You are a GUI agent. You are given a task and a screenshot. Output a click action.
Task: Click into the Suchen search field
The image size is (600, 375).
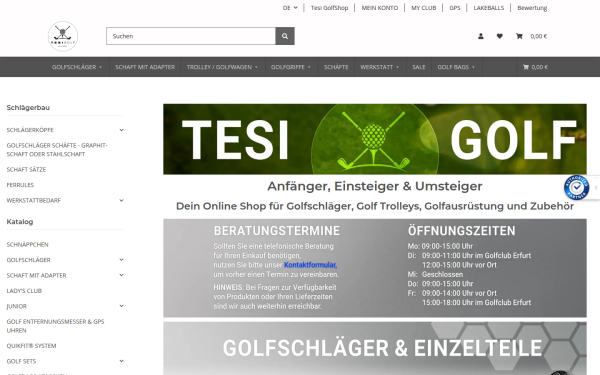pos(191,36)
